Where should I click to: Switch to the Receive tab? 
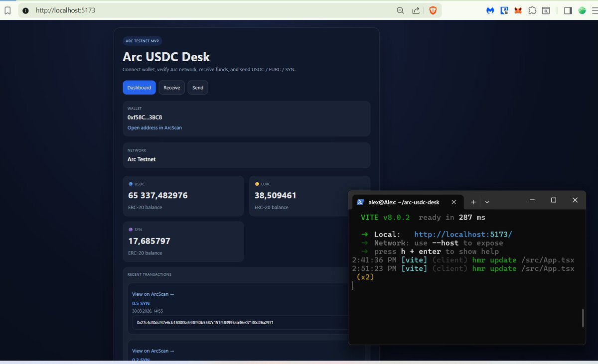[x=172, y=88]
